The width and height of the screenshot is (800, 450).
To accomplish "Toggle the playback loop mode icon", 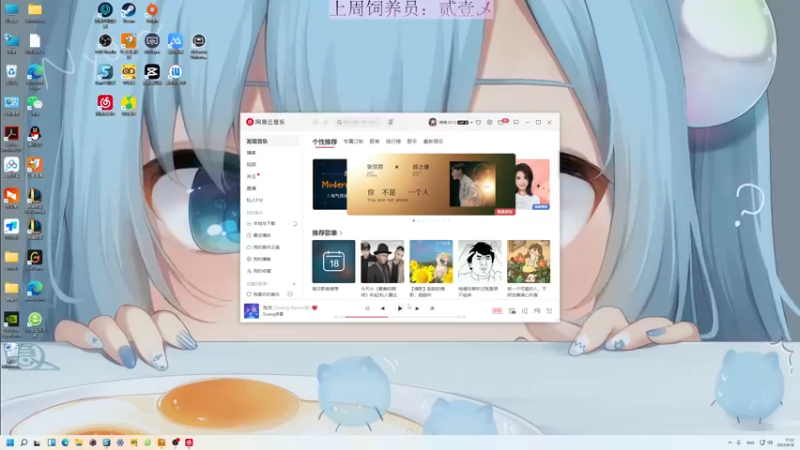I will point(367,308).
